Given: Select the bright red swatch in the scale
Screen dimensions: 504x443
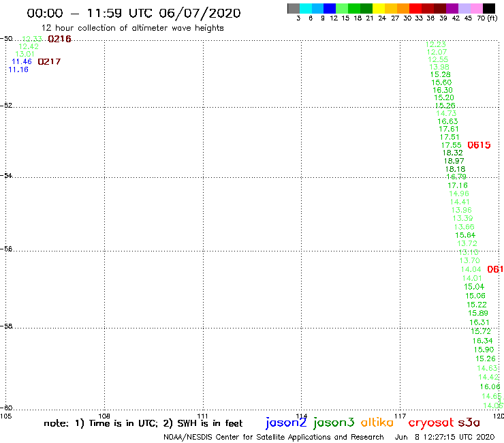Looking at the screenshot, I should click(x=415, y=8).
